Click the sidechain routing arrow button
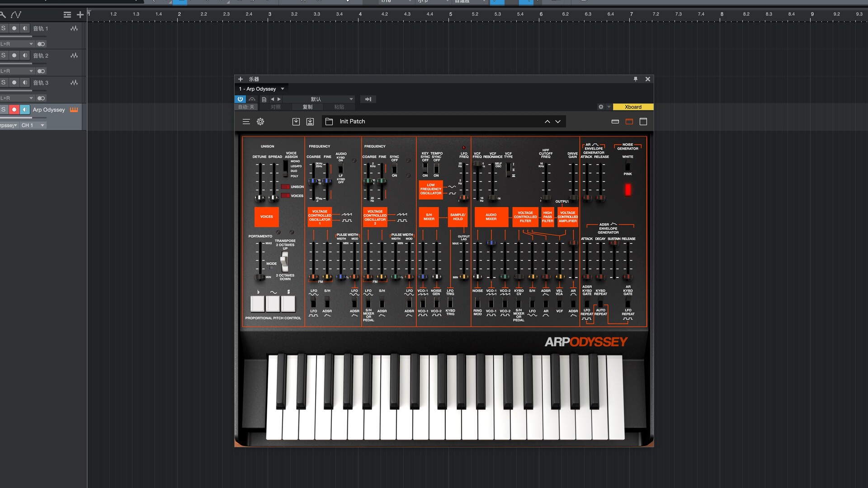868x488 pixels. 368,99
